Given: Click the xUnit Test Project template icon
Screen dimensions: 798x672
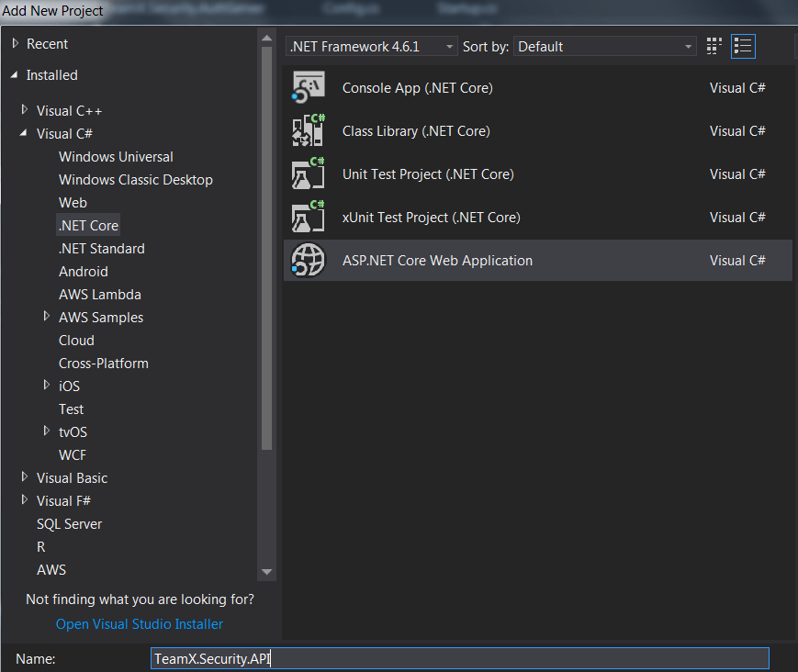Looking at the screenshot, I should tap(308, 218).
